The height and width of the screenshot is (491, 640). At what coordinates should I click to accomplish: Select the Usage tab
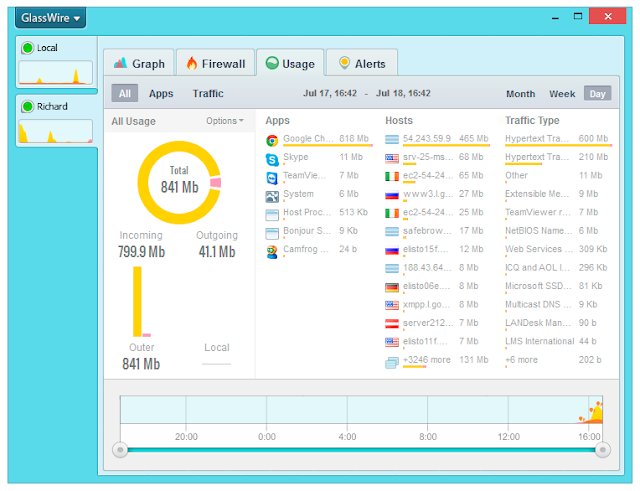click(x=290, y=64)
